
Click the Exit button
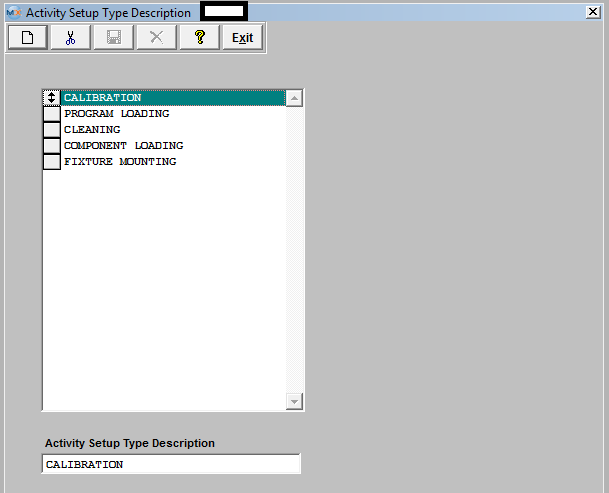[242, 38]
